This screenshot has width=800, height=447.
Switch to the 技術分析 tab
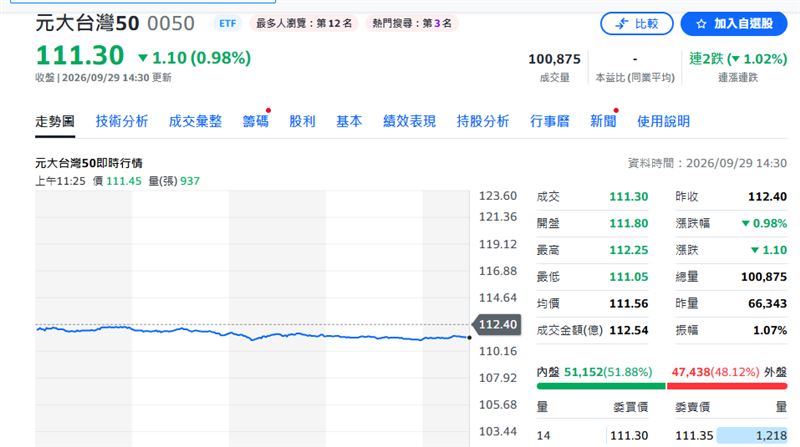click(122, 121)
